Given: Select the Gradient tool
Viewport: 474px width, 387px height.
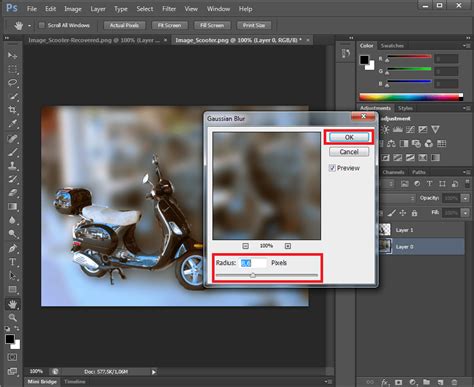Looking at the screenshot, I should (x=12, y=207).
